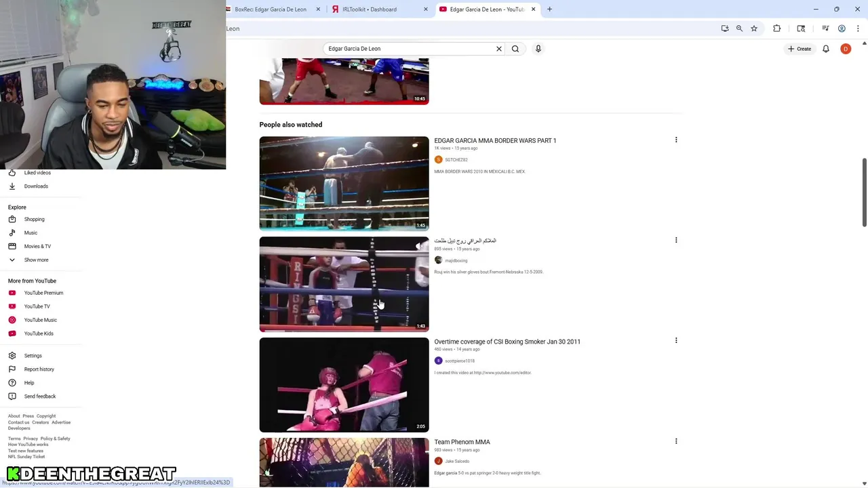Image resolution: width=868 pixels, height=488 pixels.
Task: Play the 1:45 MMA Border Wars thumbnail
Action: tap(344, 184)
